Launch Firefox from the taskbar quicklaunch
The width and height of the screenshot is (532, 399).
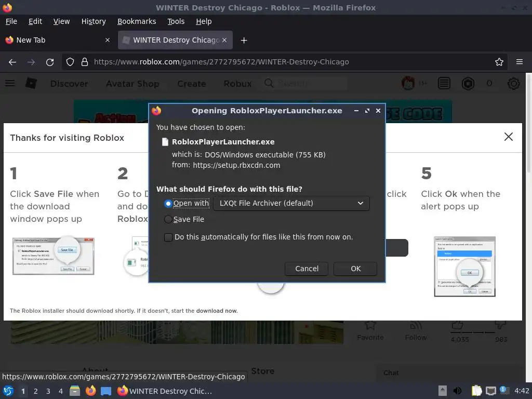(90, 391)
